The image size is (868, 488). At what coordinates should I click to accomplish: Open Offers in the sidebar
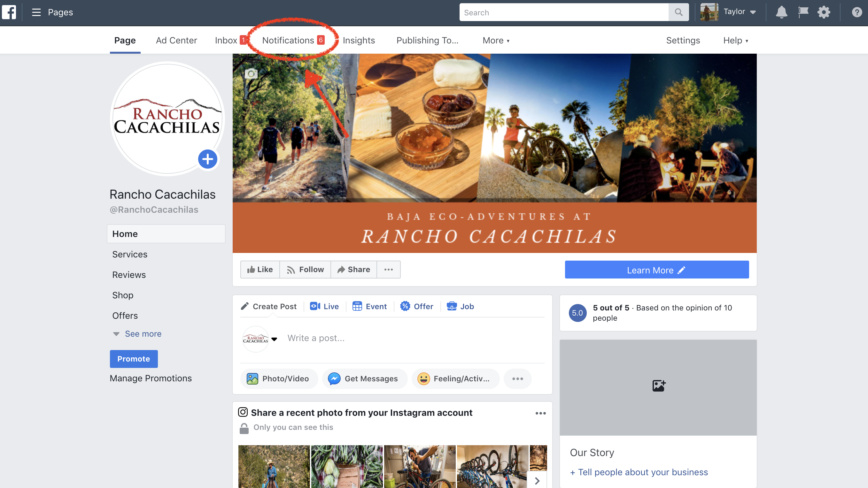pyautogui.click(x=125, y=316)
